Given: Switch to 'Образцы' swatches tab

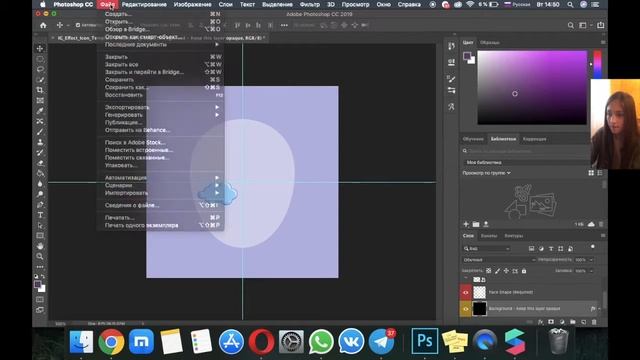Looking at the screenshot, I should [x=489, y=42].
